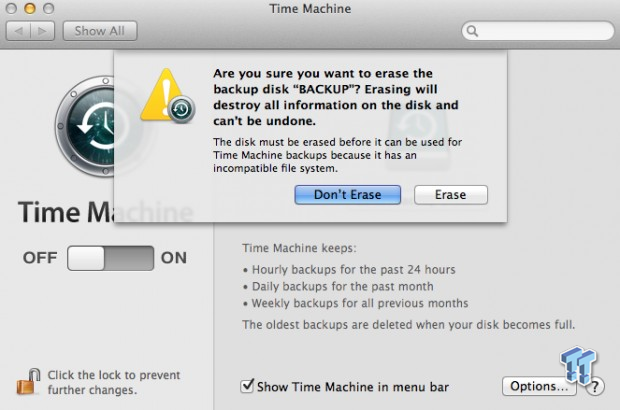Screen dimensions: 620x410
Task: Click the Don't Erase button
Action: coord(348,195)
